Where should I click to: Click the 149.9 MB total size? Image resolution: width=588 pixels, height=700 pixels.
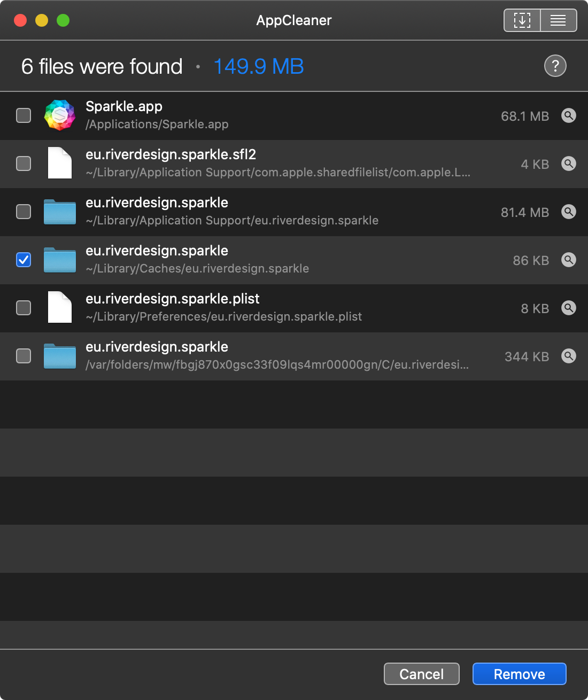pyautogui.click(x=259, y=66)
